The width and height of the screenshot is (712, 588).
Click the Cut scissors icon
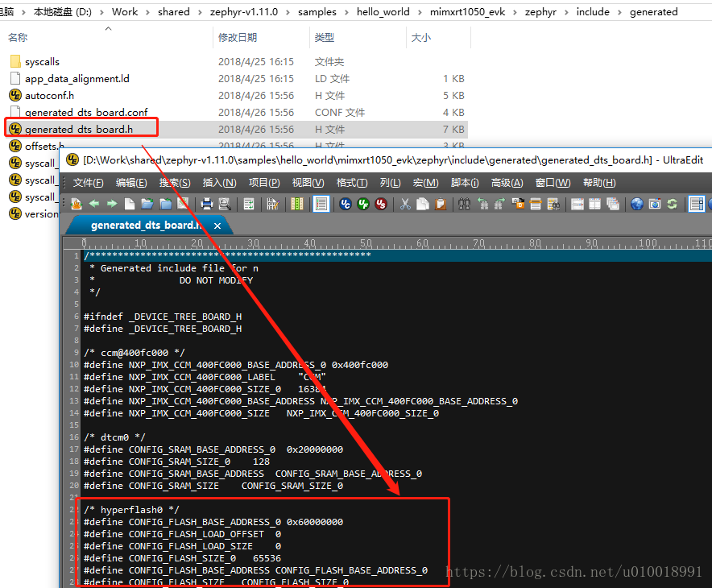click(405, 204)
